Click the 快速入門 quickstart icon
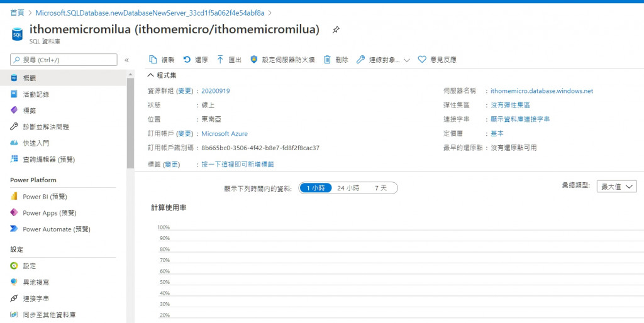 point(14,143)
